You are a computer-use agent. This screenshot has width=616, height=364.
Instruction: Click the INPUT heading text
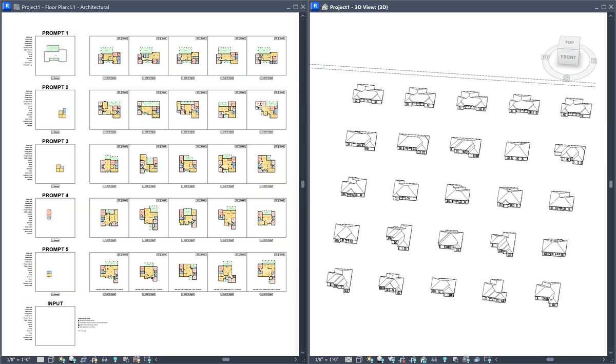click(55, 303)
